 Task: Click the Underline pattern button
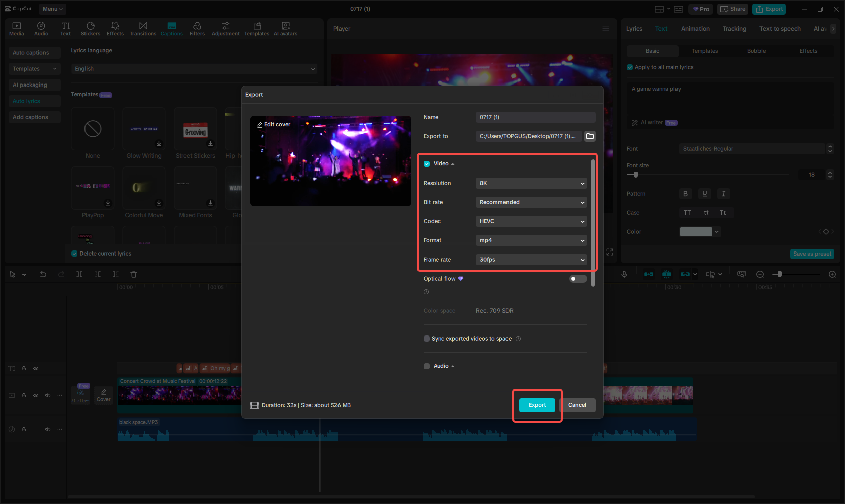(704, 194)
